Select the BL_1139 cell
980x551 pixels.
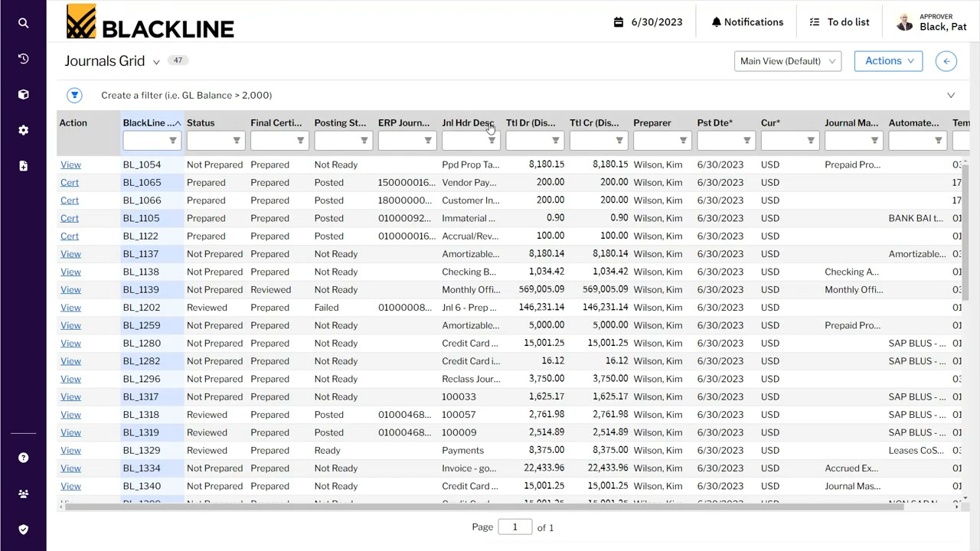(152, 289)
